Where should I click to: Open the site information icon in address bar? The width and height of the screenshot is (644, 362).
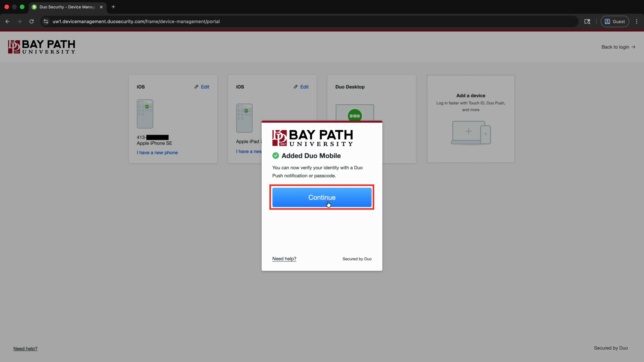click(46, 21)
